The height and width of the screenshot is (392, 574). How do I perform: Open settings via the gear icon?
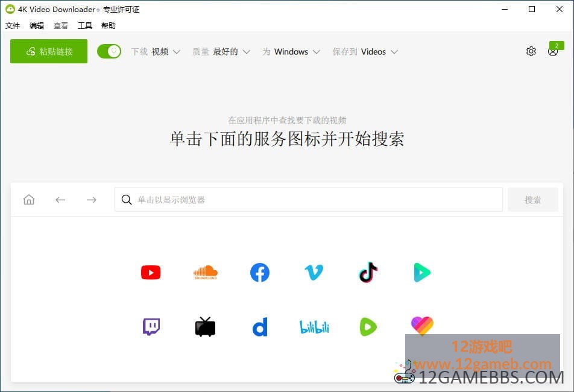click(531, 51)
